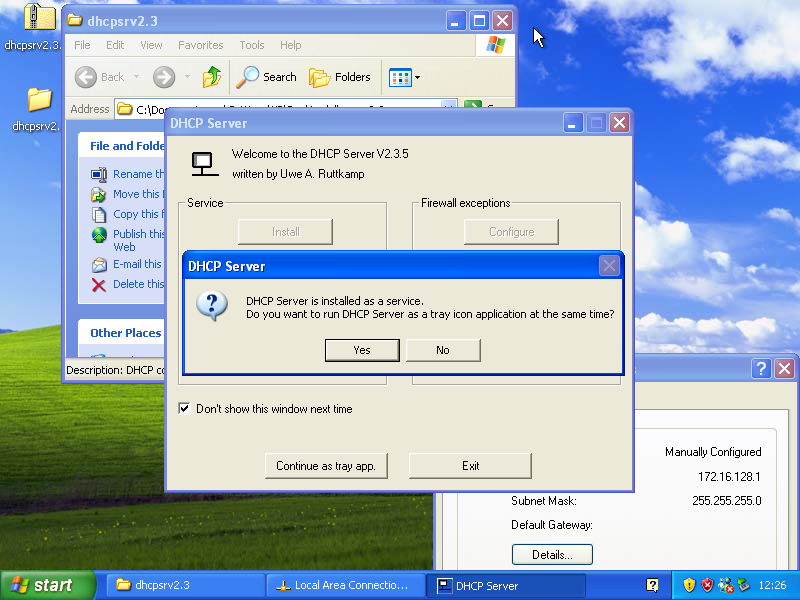Image resolution: width=800 pixels, height=600 pixels.
Task: Toggle the Folders pane icon
Action: click(340, 77)
